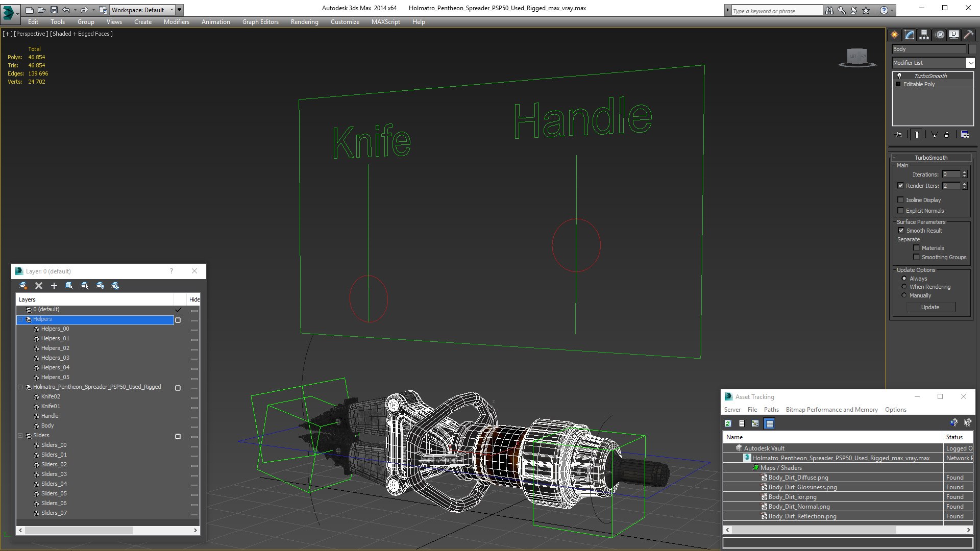The image size is (980, 551).
Task: Click Make Unique icon below modifier stack
Action: tap(934, 135)
